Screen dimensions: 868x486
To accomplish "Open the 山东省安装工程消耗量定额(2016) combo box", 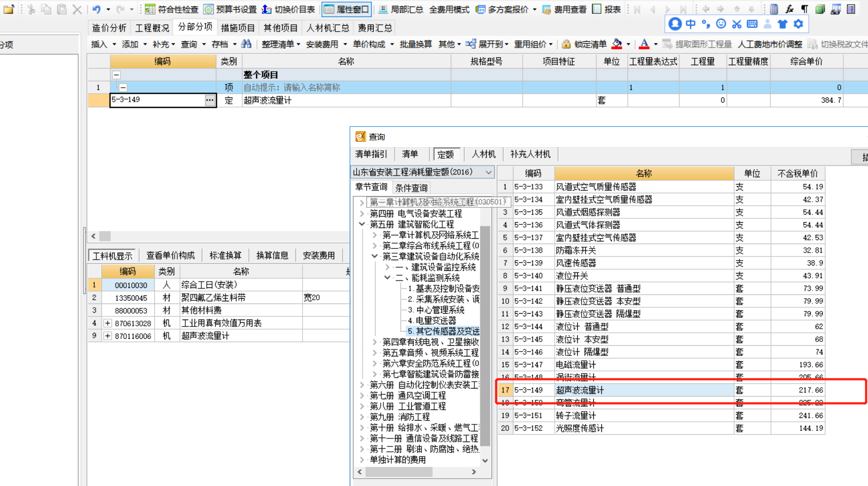I will (x=422, y=172).
